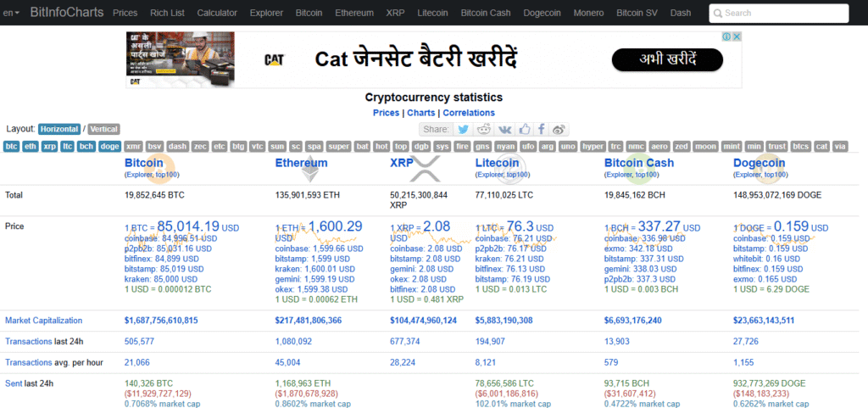868x408 pixels.
Task: Click the Cat advertisement thumbnail image
Action: pyautogui.click(x=180, y=59)
